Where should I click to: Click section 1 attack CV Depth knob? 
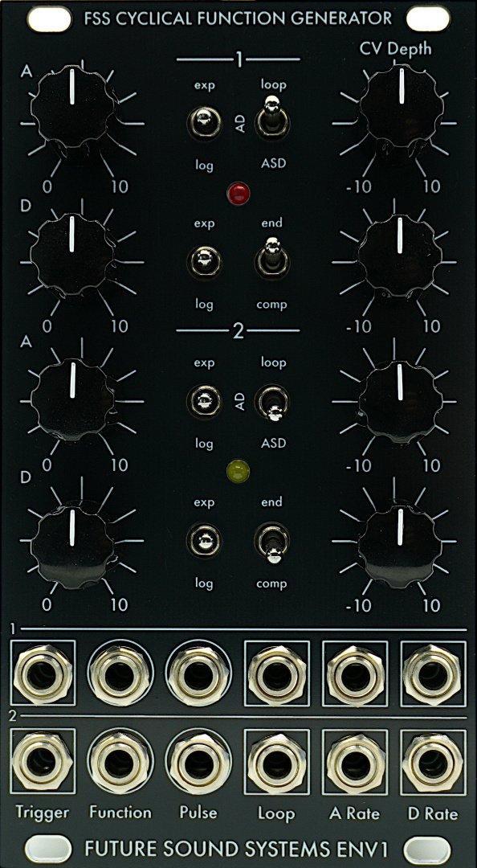(402, 107)
